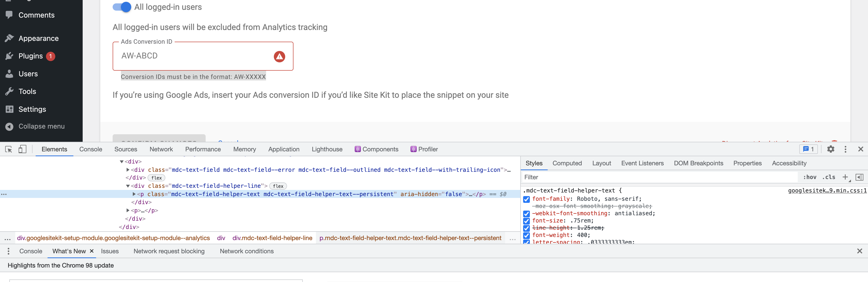Click Collapse menu in the sidebar
Screen dimensions: 868x282
(x=41, y=126)
